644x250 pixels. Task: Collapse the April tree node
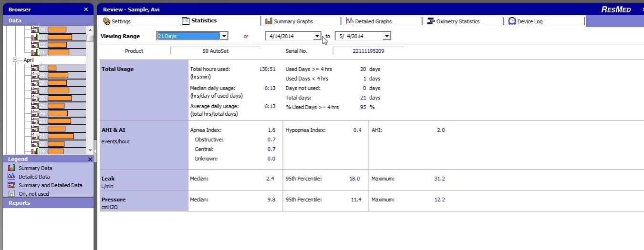click(x=15, y=60)
